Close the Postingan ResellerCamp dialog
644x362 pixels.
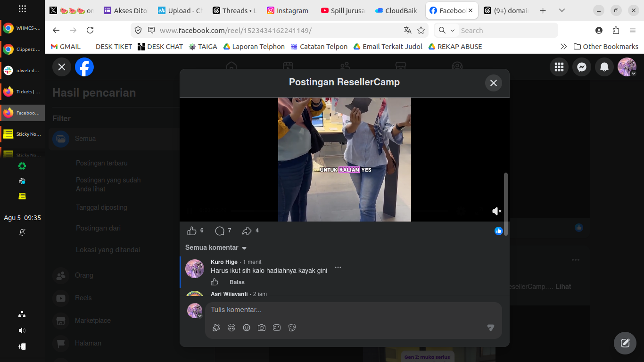pyautogui.click(x=494, y=83)
